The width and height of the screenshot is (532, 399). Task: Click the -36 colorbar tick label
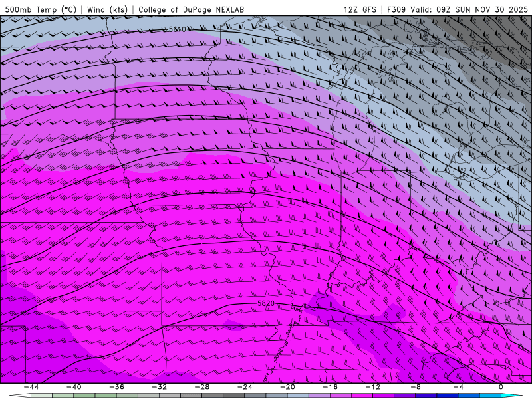tap(117, 387)
